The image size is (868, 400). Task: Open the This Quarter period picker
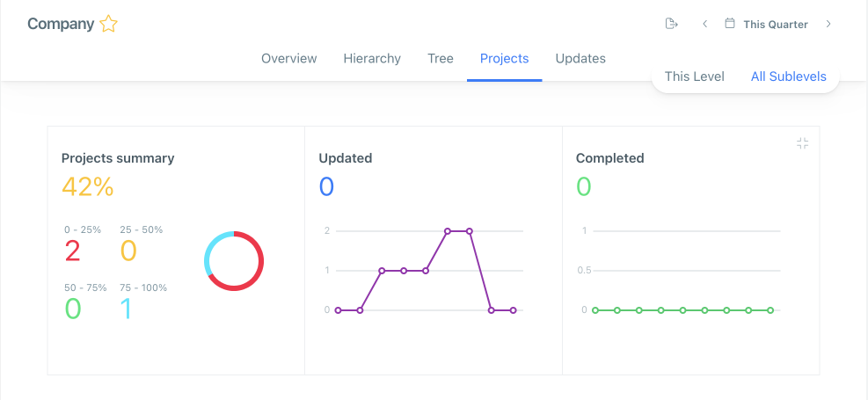coord(775,25)
